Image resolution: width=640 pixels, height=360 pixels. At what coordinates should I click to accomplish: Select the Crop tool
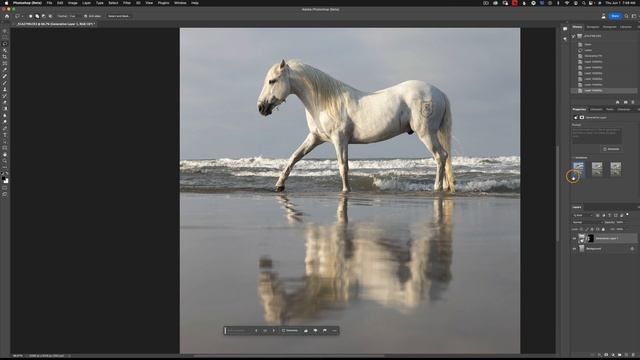coord(5,56)
